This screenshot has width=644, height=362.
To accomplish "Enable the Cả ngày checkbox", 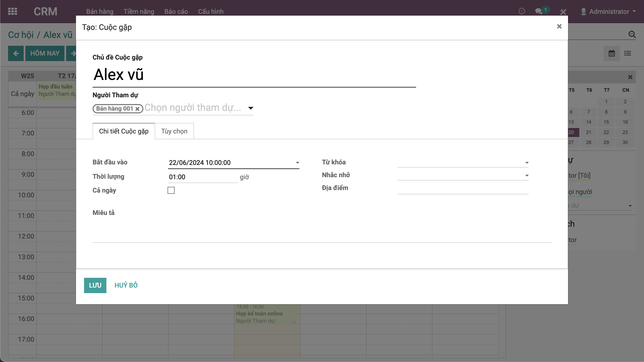I will tap(171, 190).
